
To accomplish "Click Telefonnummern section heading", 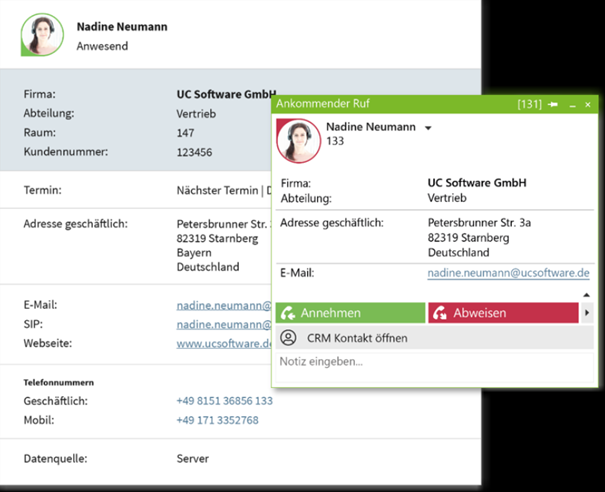I will coord(59,382).
